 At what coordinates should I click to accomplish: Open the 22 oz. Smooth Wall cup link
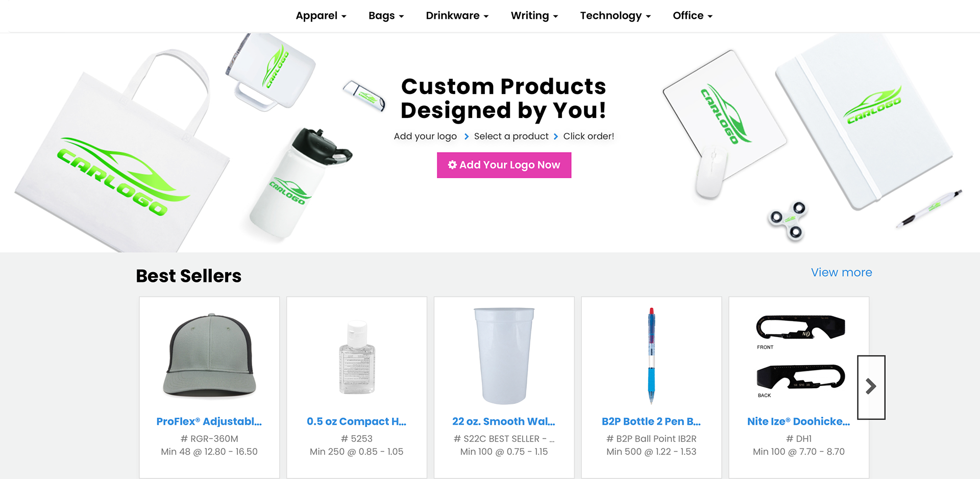pyautogui.click(x=504, y=421)
